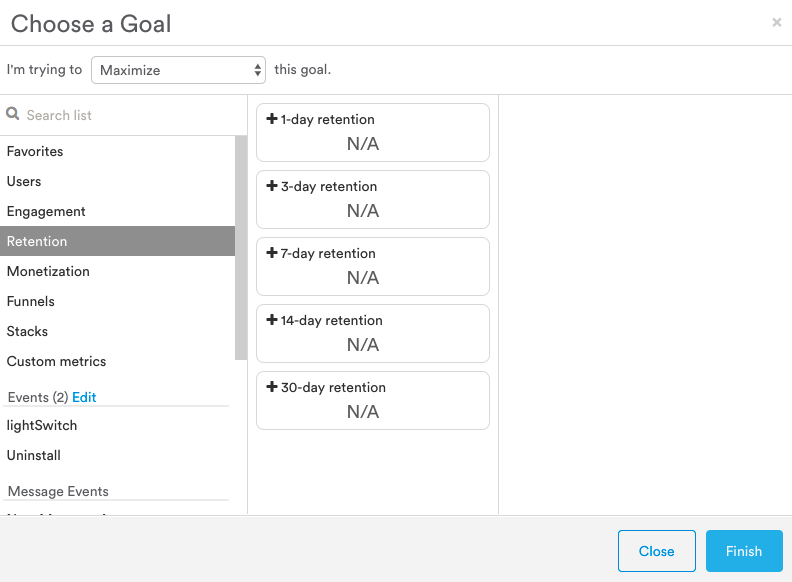The width and height of the screenshot is (792, 582).
Task: Show the Custom metrics category
Action: pyautogui.click(x=56, y=362)
